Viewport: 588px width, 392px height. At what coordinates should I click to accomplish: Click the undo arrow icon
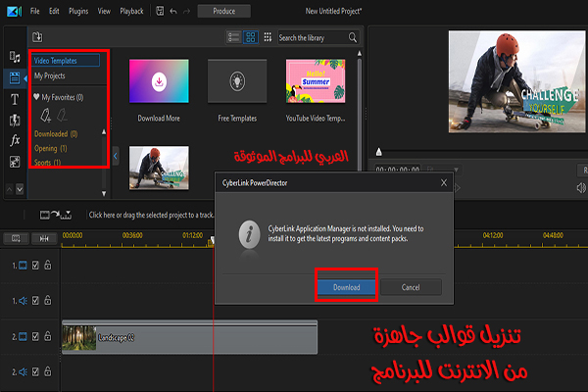pyautogui.click(x=173, y=11)
